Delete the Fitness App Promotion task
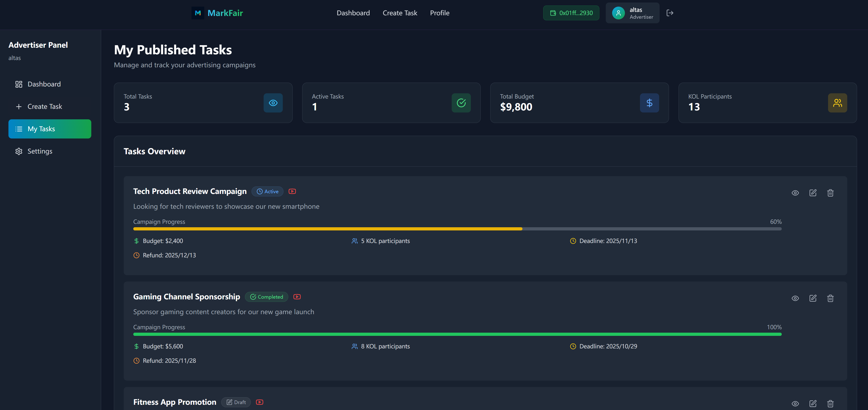Image resolution: width=868 pixels, height=410 pixels. (x=830, y=403)
